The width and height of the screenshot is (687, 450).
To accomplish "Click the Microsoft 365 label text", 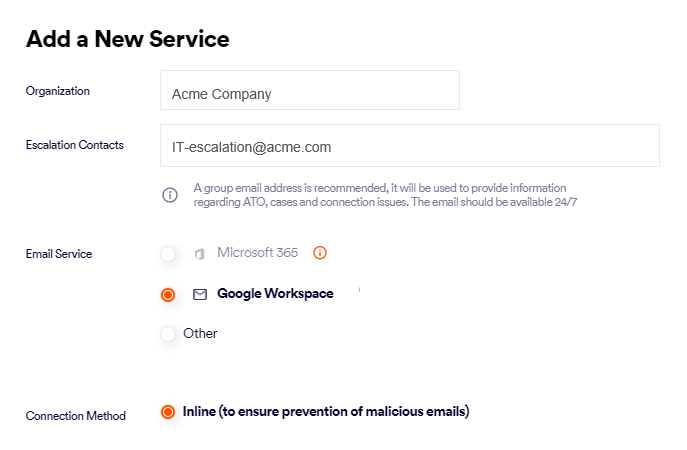I will [x=257, y=253].
